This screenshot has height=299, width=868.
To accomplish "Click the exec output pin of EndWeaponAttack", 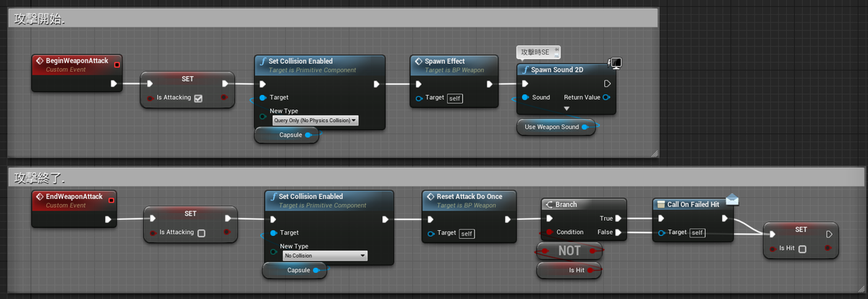I will coord(109,219).
